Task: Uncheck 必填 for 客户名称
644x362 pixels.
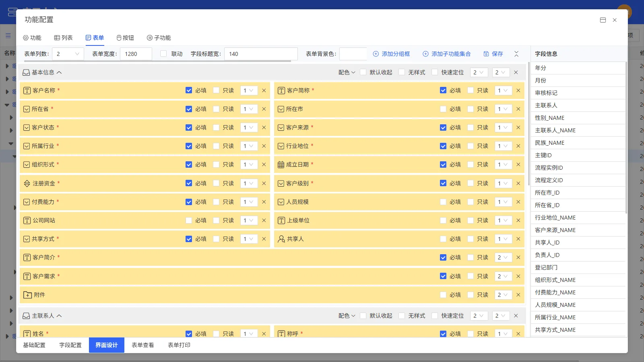Action: (189, 90)
